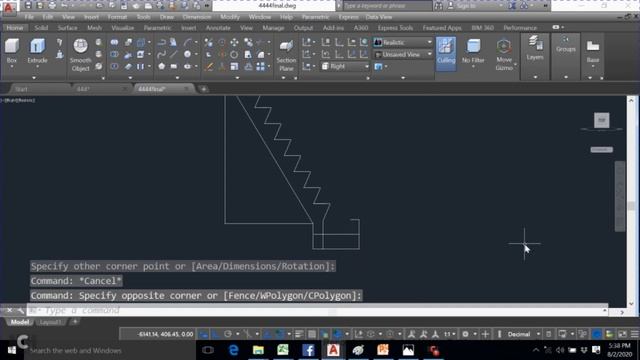Viewport: 640px width, 360px height.
Task: Switch to the Start file tab
Action: 22,89
